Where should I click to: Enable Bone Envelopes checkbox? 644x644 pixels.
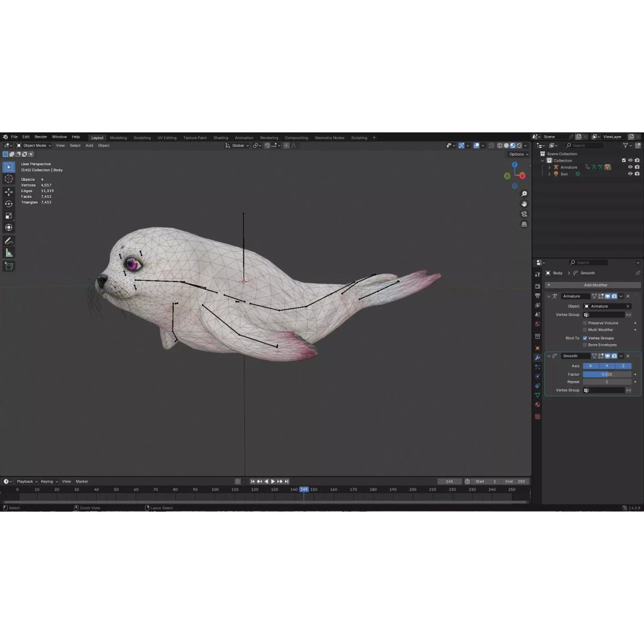click(585, 345)
